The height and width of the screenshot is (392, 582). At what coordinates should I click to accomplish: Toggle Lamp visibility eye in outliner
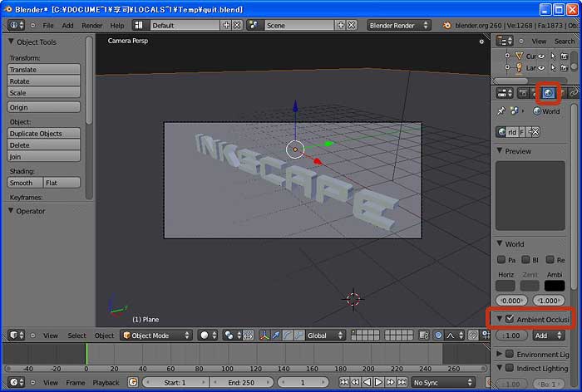(x=541, y=68)
